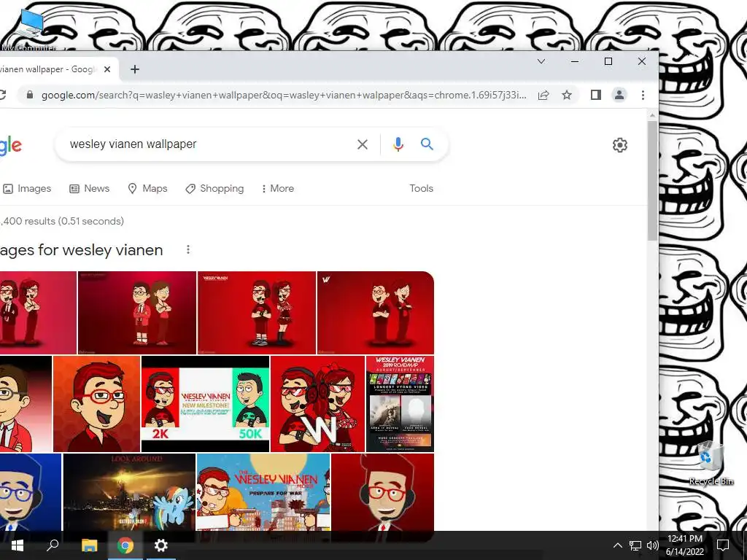Open a new Chrome tab
The width and height of the screenshot is (747, 560).
[135, 69]
